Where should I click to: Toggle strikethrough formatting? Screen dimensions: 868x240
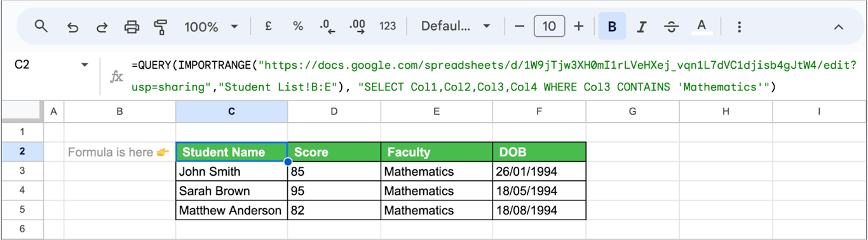(x=671, y=27)
